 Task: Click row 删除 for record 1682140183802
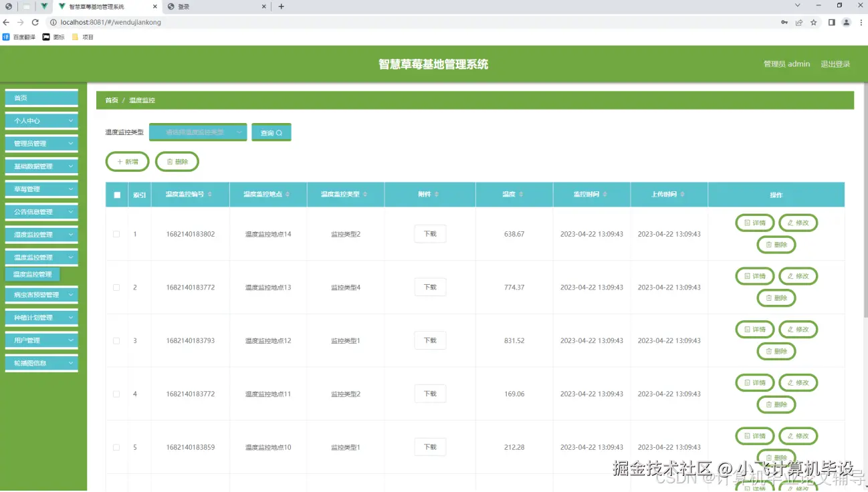pos(776,245)
